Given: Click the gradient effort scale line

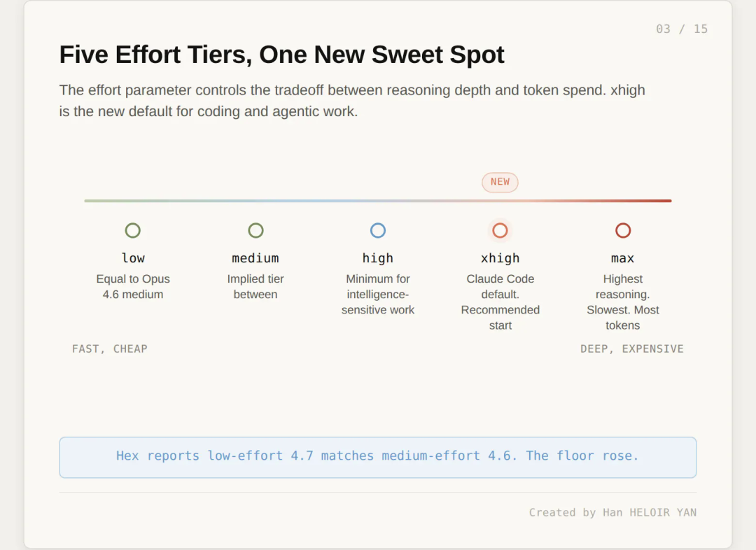Looking at the screenshot, I should click(x=378, y=201).
